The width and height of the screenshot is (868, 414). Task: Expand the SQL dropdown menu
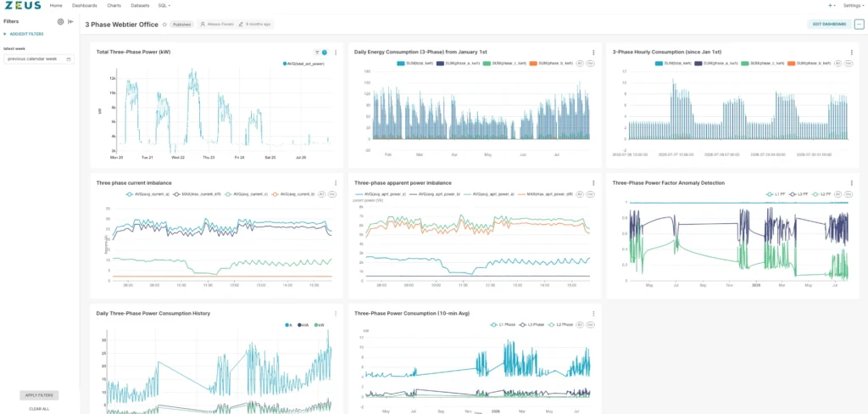[x=164, y=6]
